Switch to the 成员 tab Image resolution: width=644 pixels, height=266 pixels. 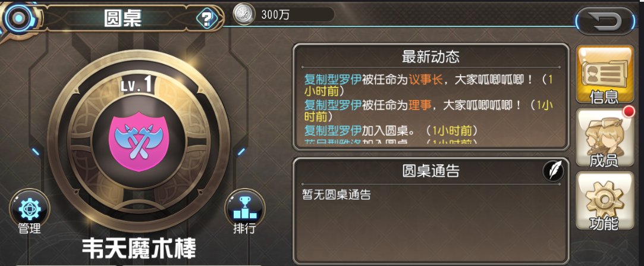(x=605, y=137)
